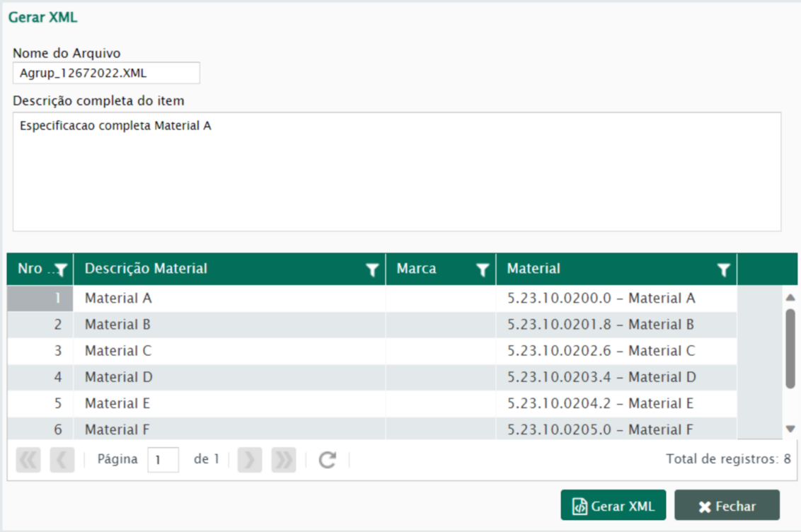
Task: Click the Marca column filter icon
Action: tap(483, 270)
